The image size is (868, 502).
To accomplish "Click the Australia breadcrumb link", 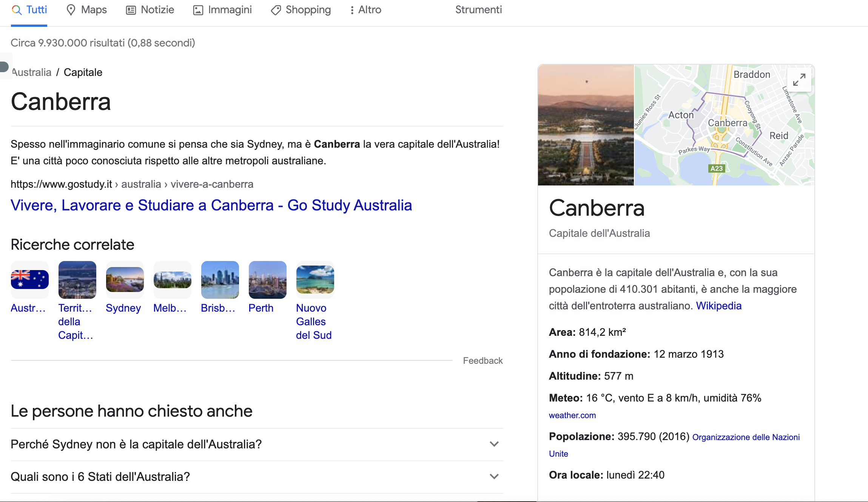I will tap(32, 72).
